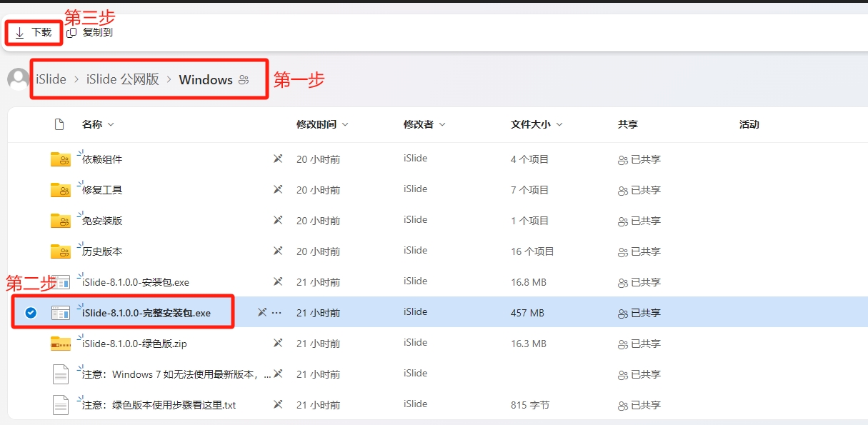
Task: Click the pin icon on 修复工具 row
Action: (x=278, y=190)
